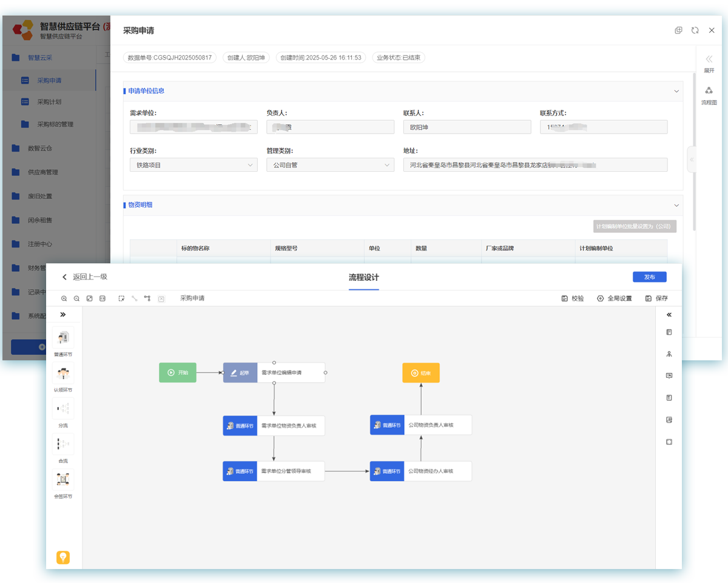Image resolution: width=728 pixels, height=583 pixels.
Task: Click the zoom in magnifier icon
Action: click(x=64, y=298)
